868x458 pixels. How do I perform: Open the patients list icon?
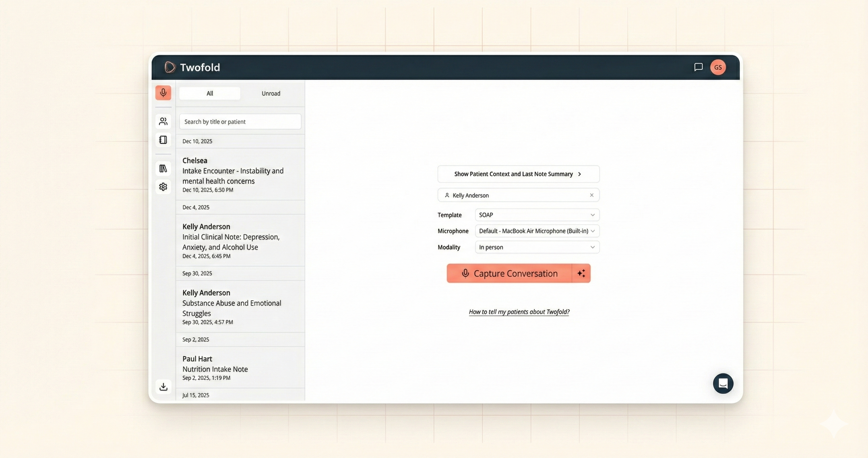coord(163,121)
